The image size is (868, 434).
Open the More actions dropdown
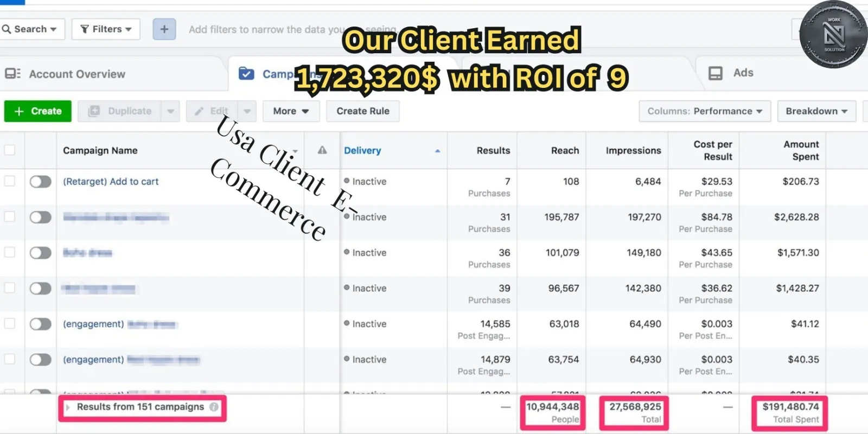[291, 111]
